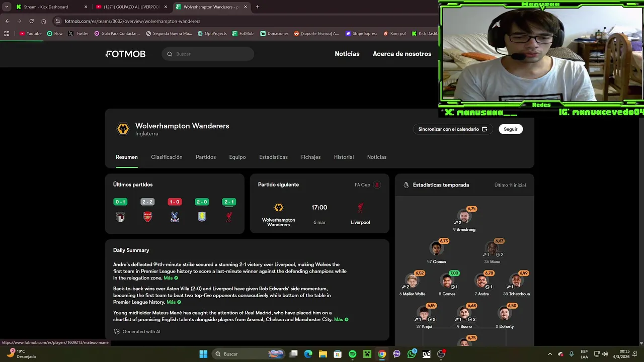644x362 pixels.
Task: Click the Seguir button
Action: 511,129
